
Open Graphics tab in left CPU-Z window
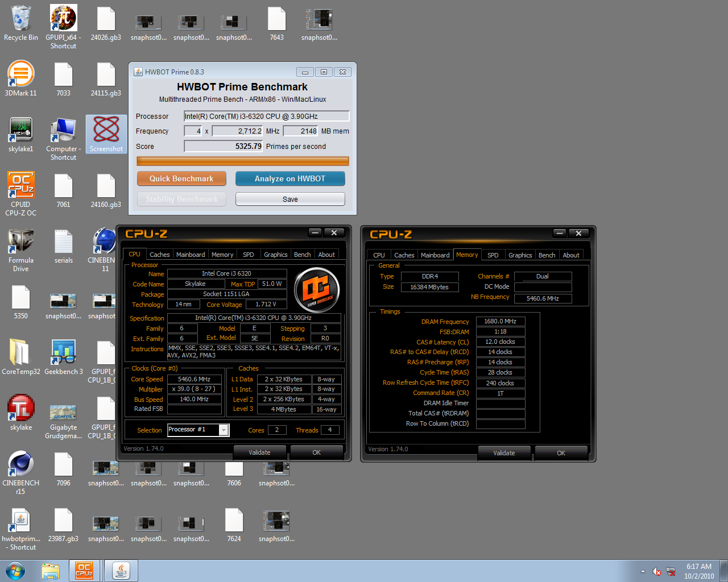276,255
